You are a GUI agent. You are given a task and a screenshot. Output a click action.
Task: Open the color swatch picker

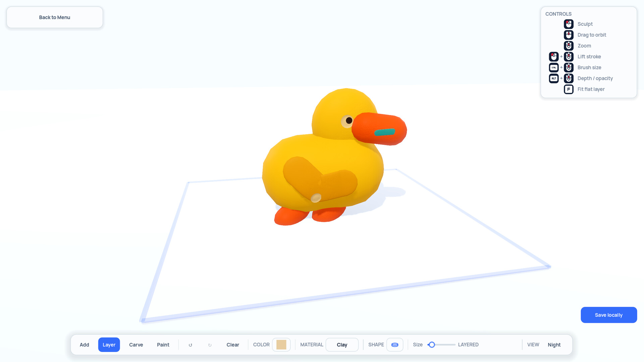[281, 345]
